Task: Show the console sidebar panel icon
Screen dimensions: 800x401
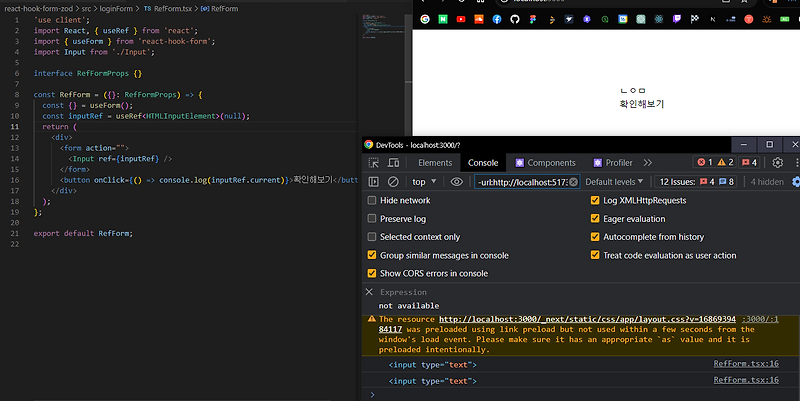Action: (373, 182)
